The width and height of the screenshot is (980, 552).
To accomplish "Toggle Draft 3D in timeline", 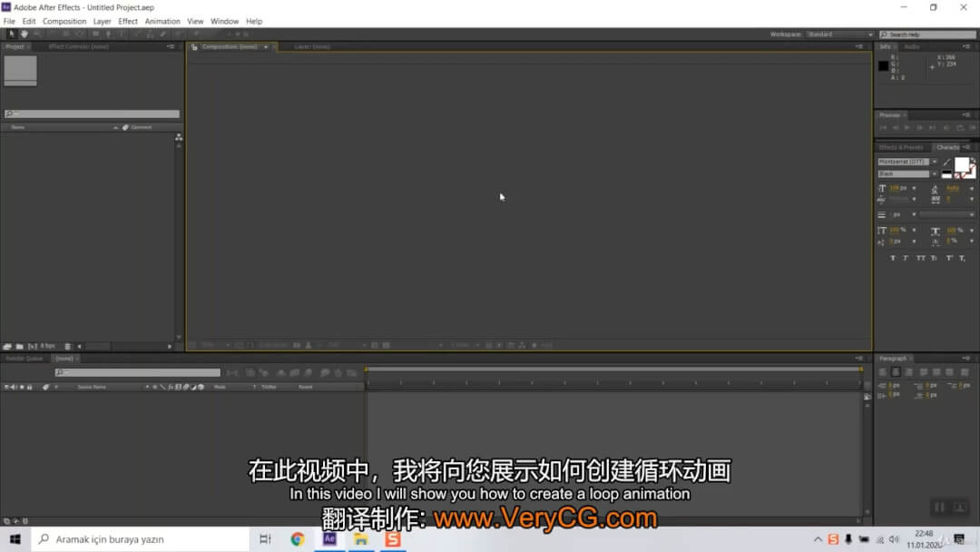I will click(264, 373).
